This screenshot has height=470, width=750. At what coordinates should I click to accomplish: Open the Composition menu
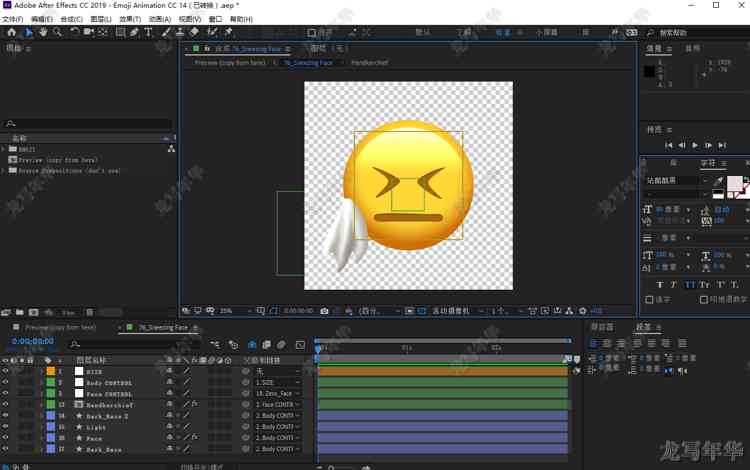click(x=72, y=19)
